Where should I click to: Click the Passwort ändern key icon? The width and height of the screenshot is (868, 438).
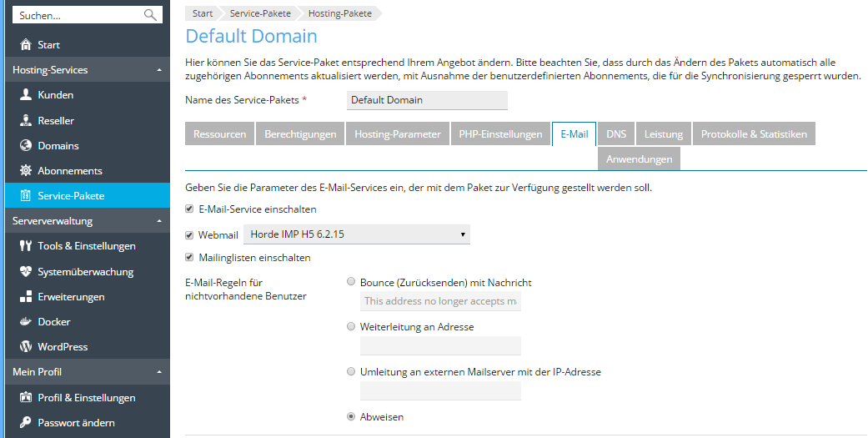click(x=26, y=422)
